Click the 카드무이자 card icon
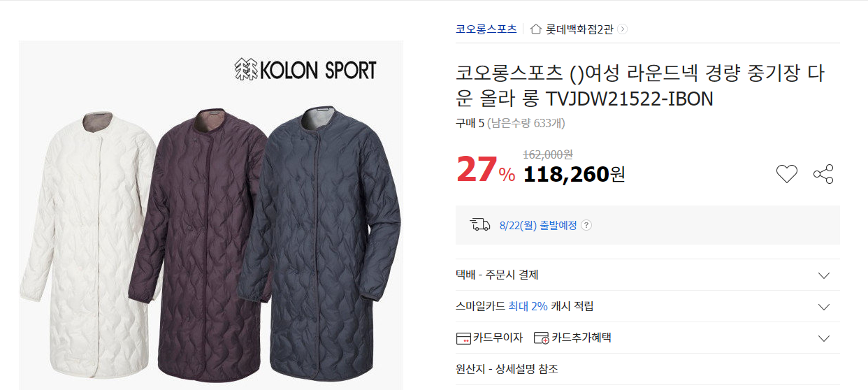 (463, 338)
